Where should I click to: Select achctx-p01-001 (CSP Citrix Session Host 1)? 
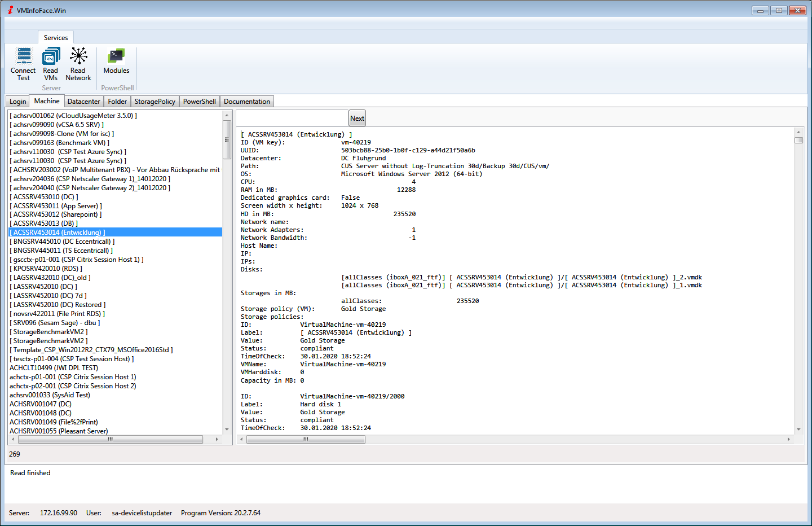73,377
